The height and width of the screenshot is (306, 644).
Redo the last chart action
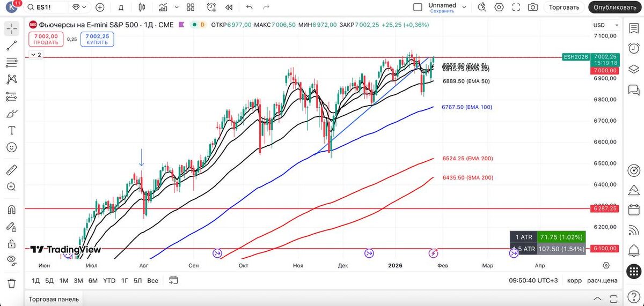(266, 7)
